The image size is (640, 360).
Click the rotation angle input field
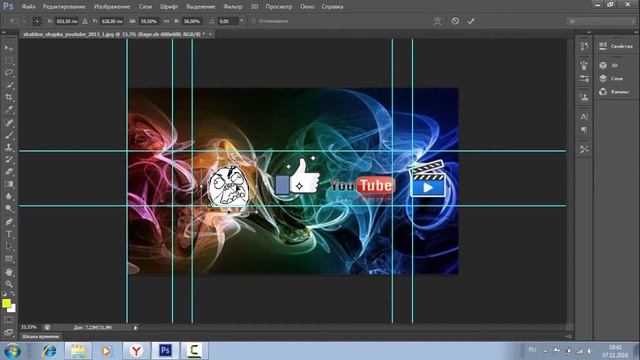pyautogui.click(x=227, y=21)
